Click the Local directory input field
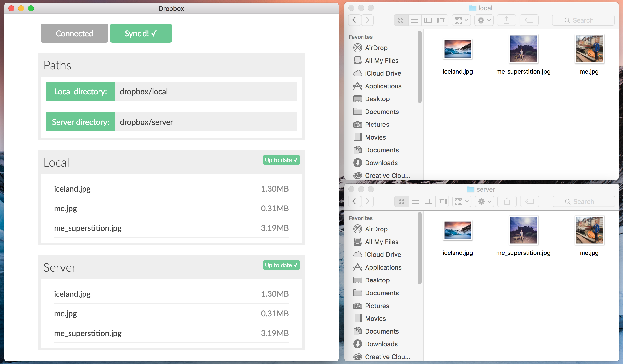 207,91
